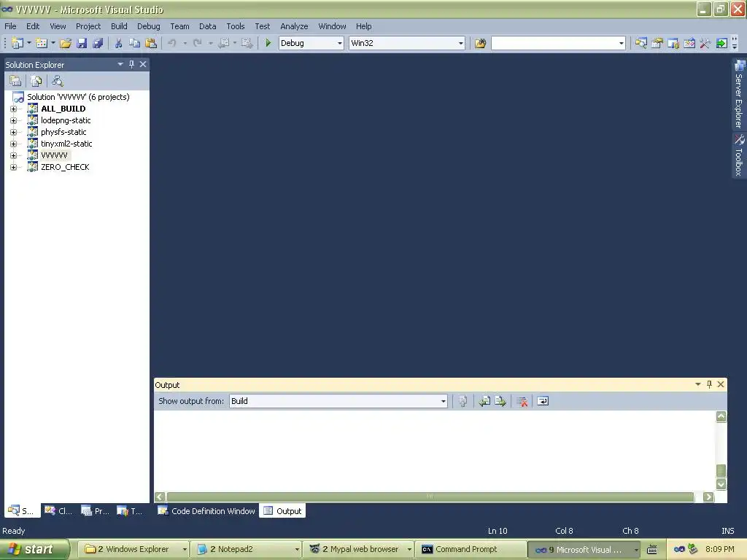Open Command Prompt from the taskbar
This screenshot has height=560, width=747.
click(471, 550)
